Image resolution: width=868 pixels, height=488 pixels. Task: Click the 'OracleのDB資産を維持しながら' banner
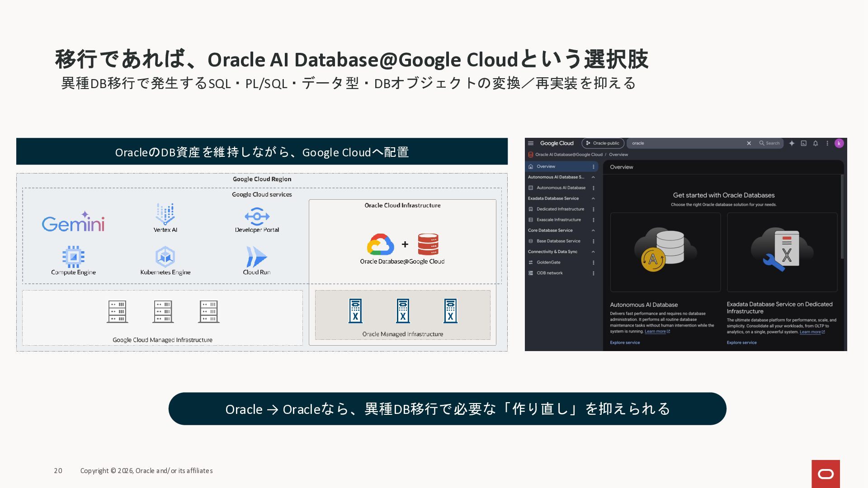point(262,152)
